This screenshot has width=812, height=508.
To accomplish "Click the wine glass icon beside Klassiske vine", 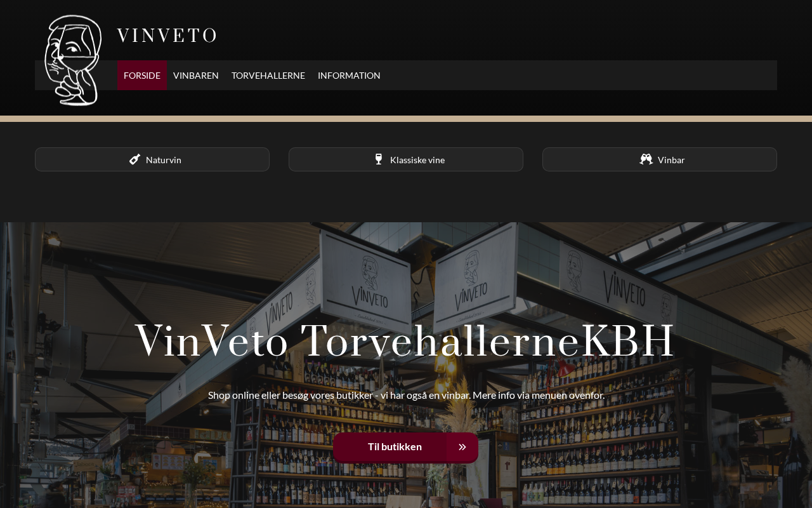I will pos(379,159).
